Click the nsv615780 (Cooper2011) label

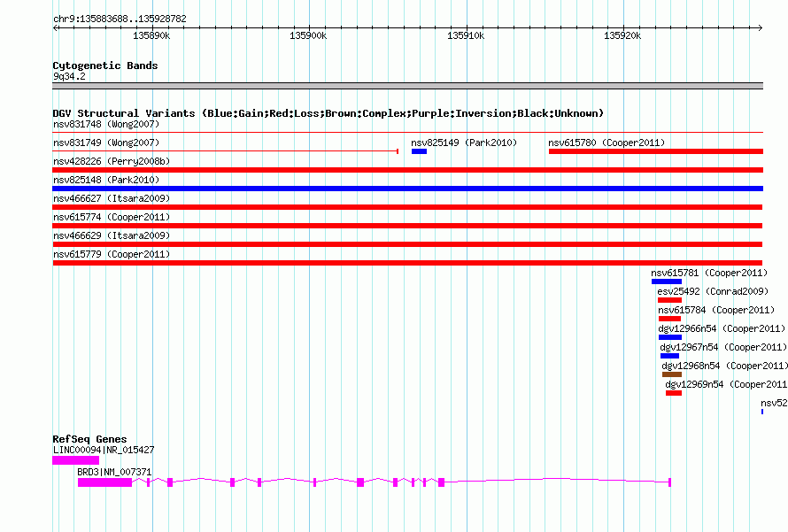point(606,143)
